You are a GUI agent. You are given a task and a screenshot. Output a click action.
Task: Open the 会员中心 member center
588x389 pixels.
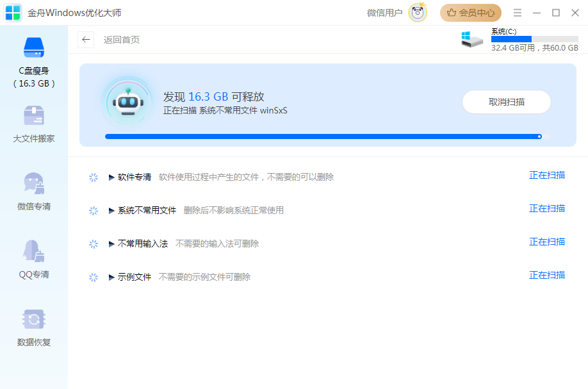[x=471, y=12]
